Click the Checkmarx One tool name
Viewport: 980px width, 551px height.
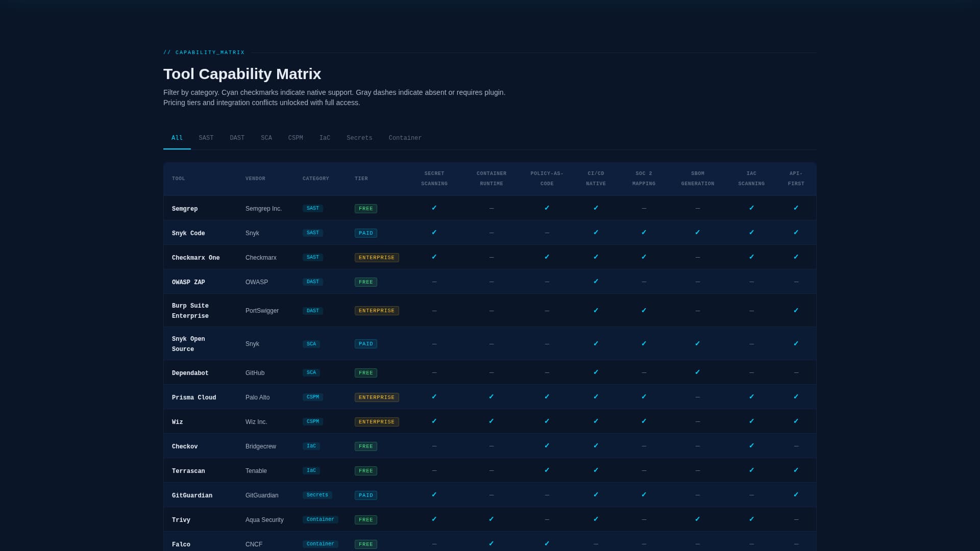tap(196, 258)
